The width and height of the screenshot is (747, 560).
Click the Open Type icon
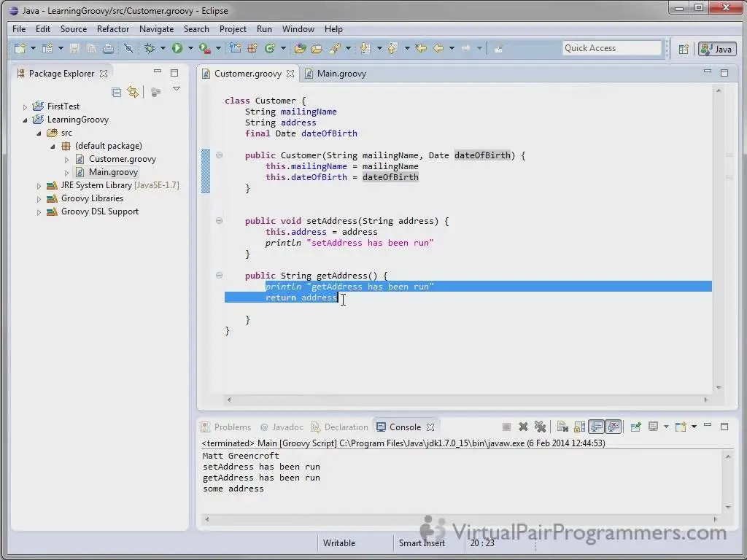point(300,48)
